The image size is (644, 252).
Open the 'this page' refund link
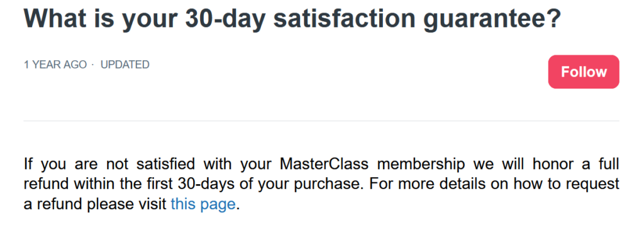tap(203, 204)
